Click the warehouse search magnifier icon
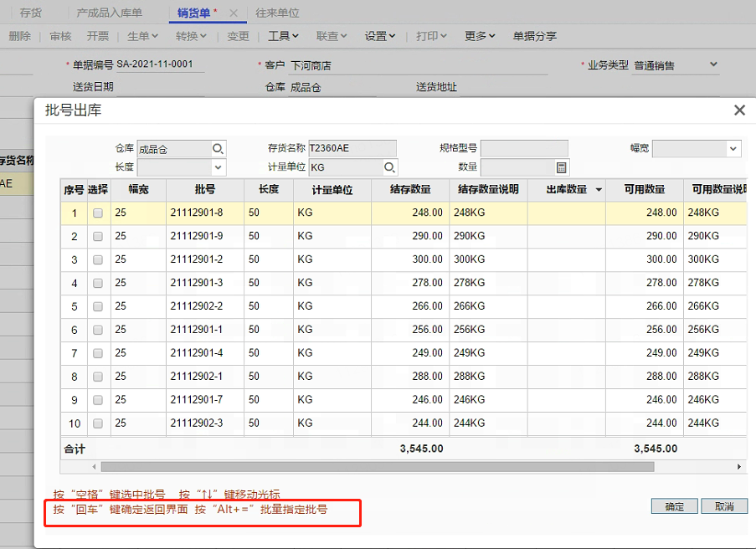This screenshot has width=756, height=549. tap(218, 149)
